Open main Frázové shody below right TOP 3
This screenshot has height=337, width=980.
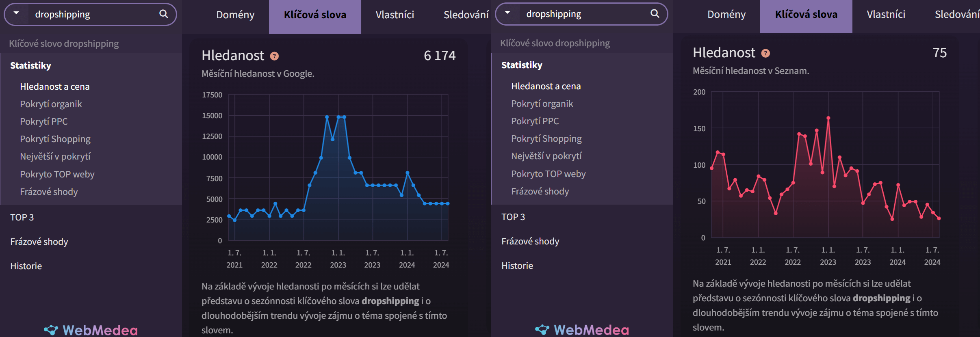coord(530,241)
